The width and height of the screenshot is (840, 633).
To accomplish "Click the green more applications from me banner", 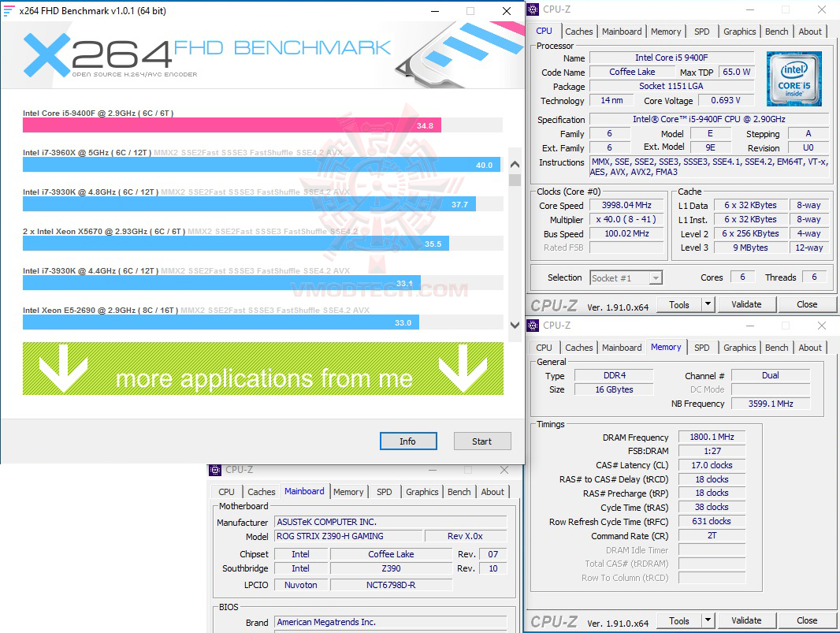I will (263, 369).
